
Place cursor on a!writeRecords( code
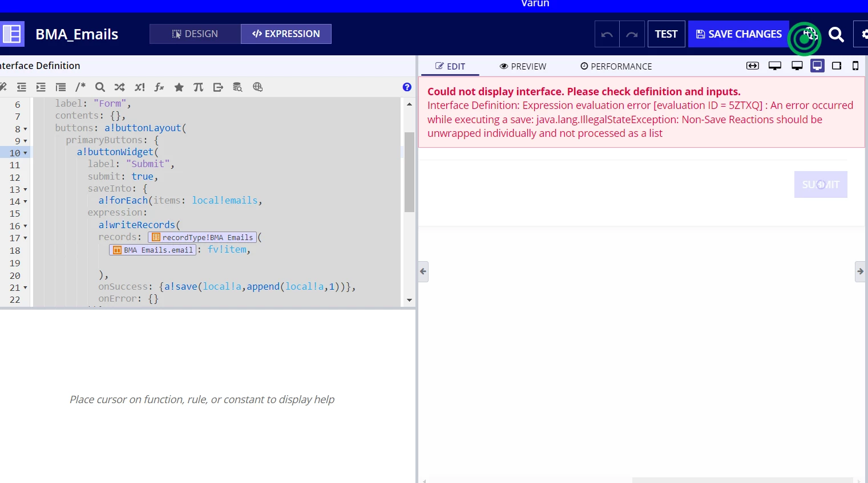click(139, 225)
